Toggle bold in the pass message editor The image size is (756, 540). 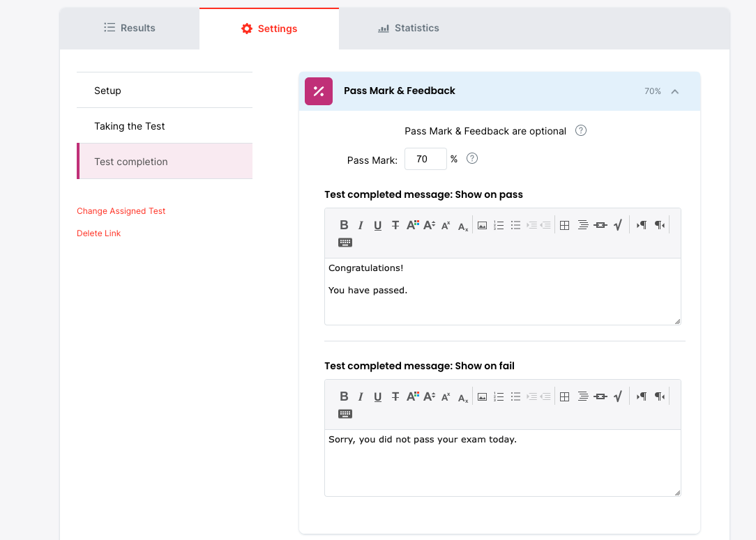[x=344, y=225]
